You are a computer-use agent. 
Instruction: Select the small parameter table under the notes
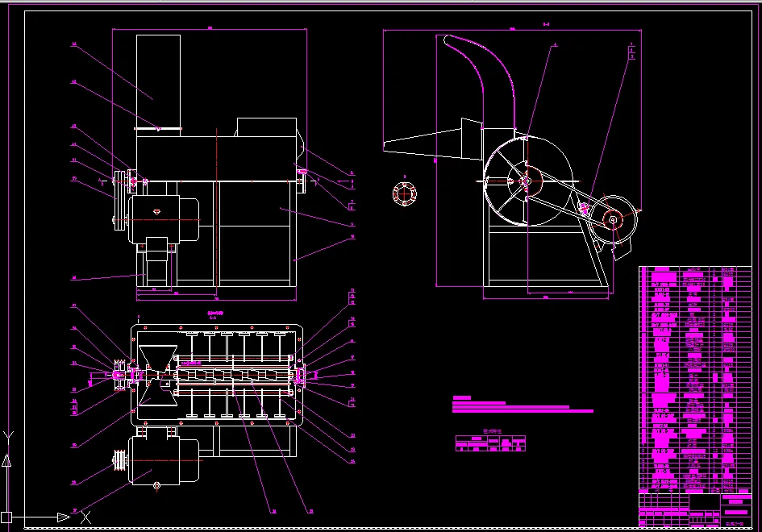coord(490,443)
